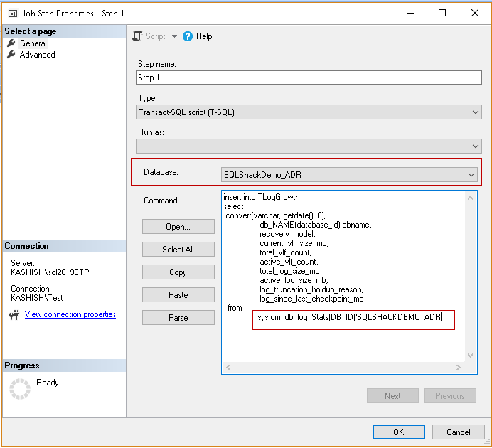Click the Script toolbar icon

137,36
